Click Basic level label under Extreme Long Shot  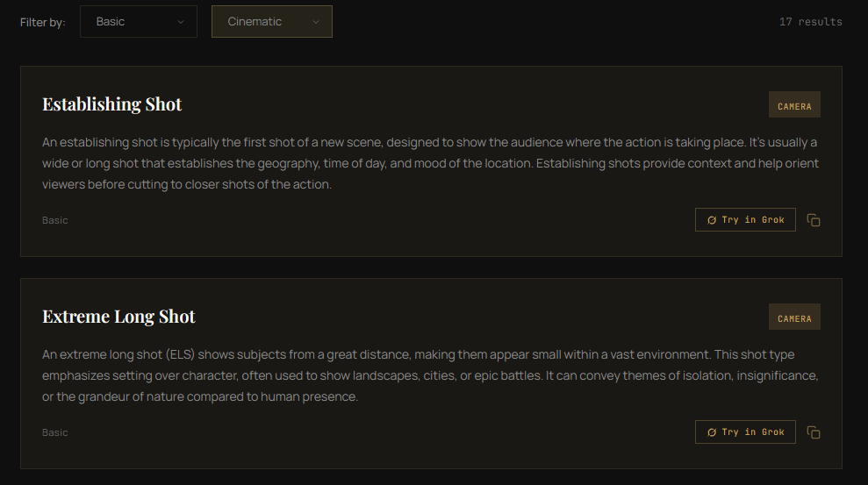click(x=55, y=432)
